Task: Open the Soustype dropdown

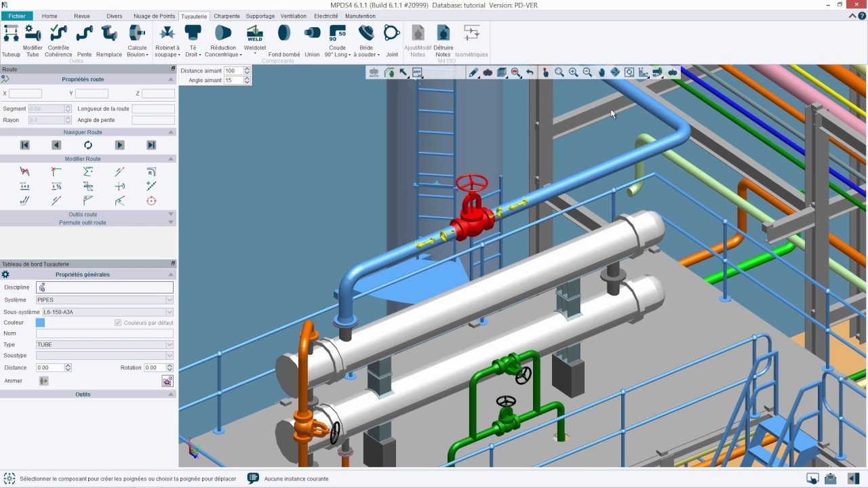Action: tap(170, 355)
